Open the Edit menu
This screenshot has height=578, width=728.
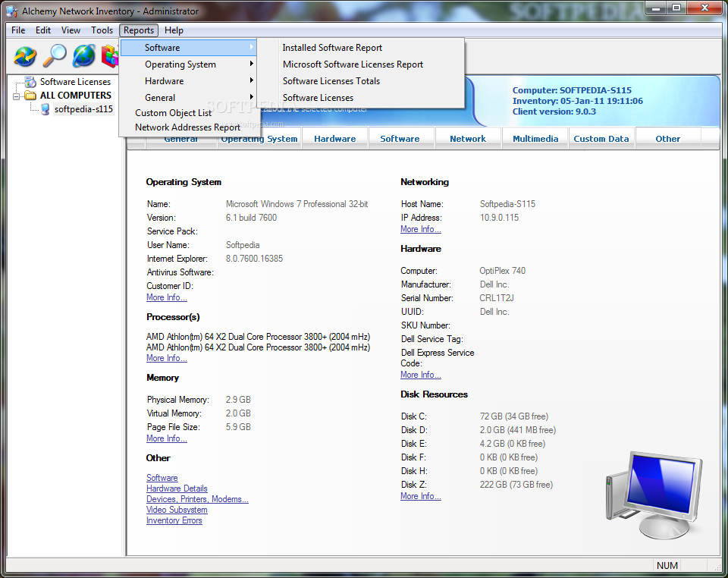point(43,30)
